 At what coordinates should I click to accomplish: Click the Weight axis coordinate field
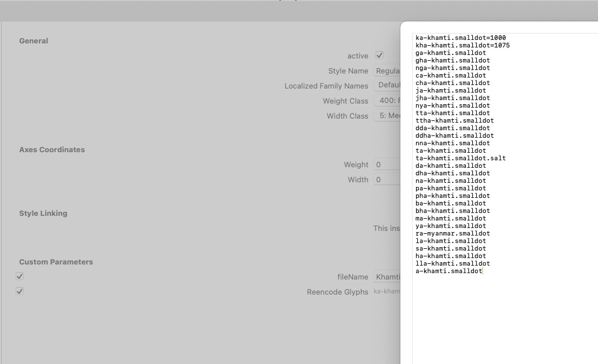[x=386, y=164]
